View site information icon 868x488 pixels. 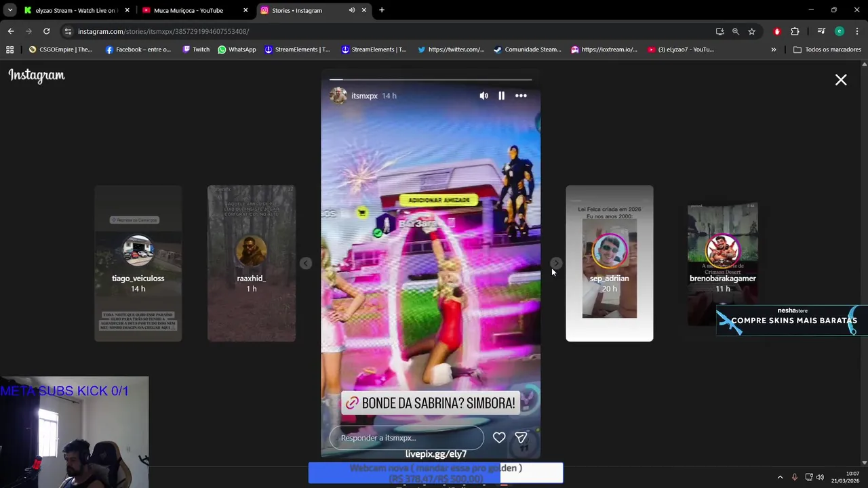[67, 31]
